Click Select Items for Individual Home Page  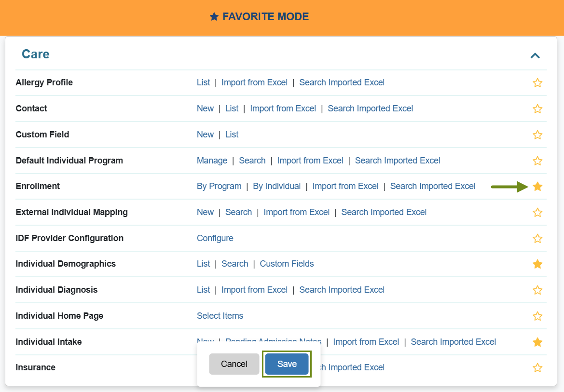220,316
